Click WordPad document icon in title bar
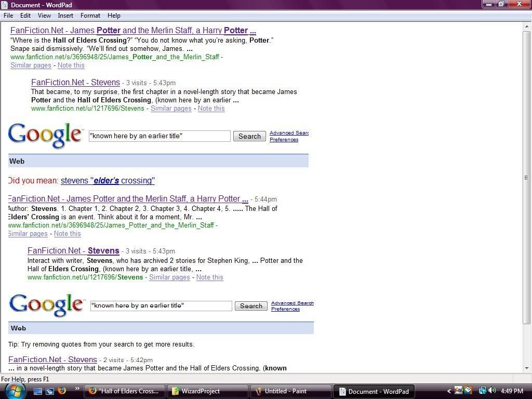 4,5
